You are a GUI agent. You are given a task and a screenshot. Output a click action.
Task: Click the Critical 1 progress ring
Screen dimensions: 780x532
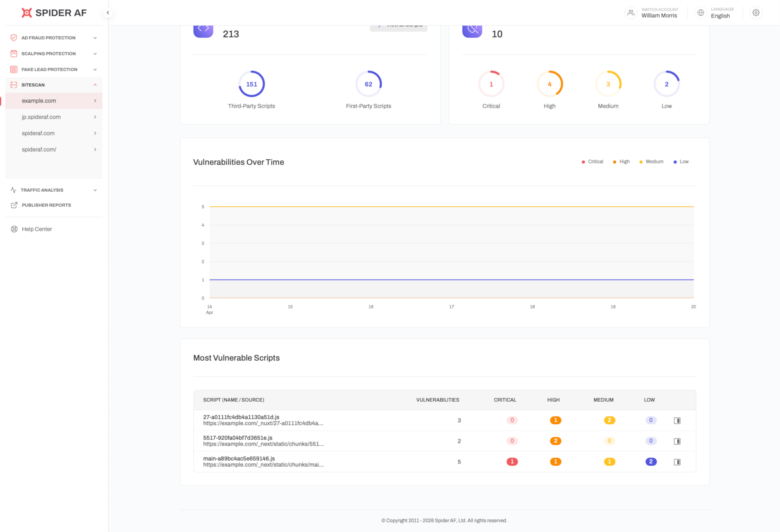tap(491, 84)
